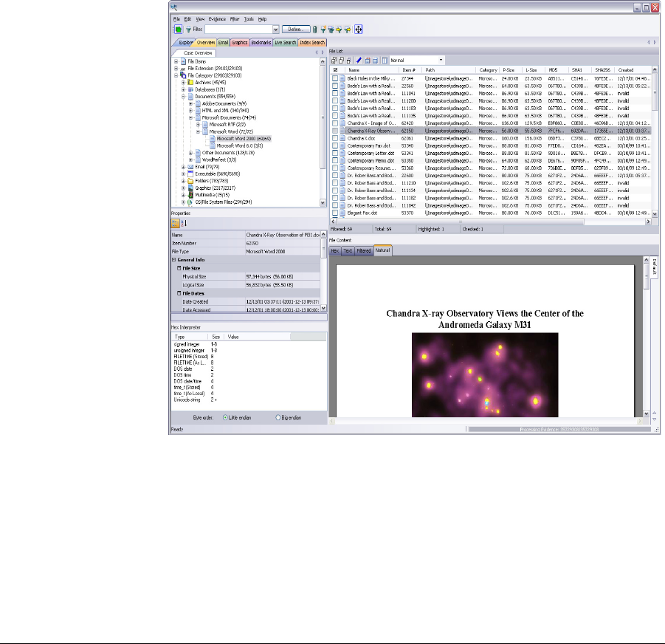Select the Big endian radio button
Screen dimensions: 665x644
278,417
